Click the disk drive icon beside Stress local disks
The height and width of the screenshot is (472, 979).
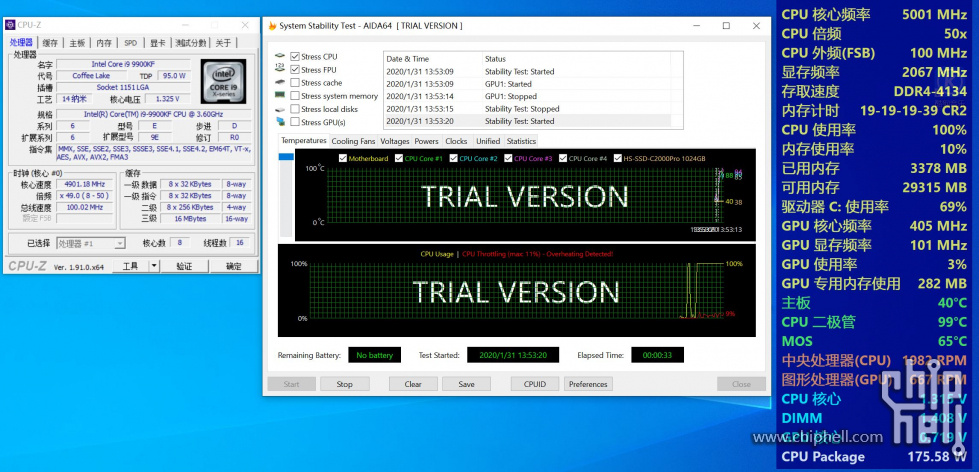(280, 109)
